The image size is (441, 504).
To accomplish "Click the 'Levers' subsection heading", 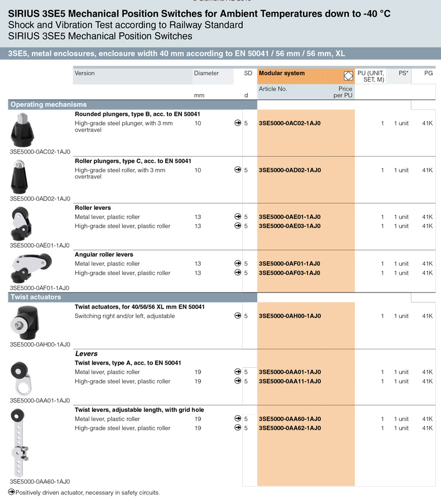I will tap(87, 353).
